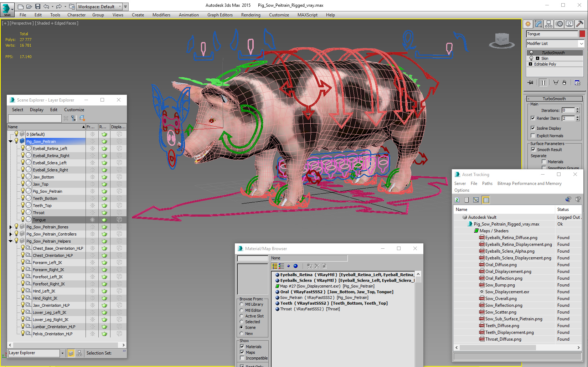Expand Skin modifier in stack
The height and width of the screenshot is (367, 588).
[537, 58]
